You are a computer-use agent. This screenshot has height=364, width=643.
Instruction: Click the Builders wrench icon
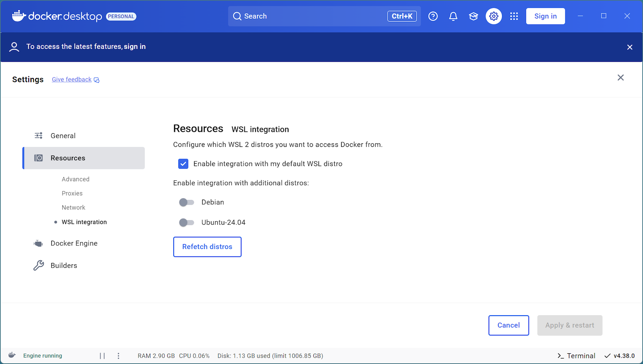[x=39, y=266]
